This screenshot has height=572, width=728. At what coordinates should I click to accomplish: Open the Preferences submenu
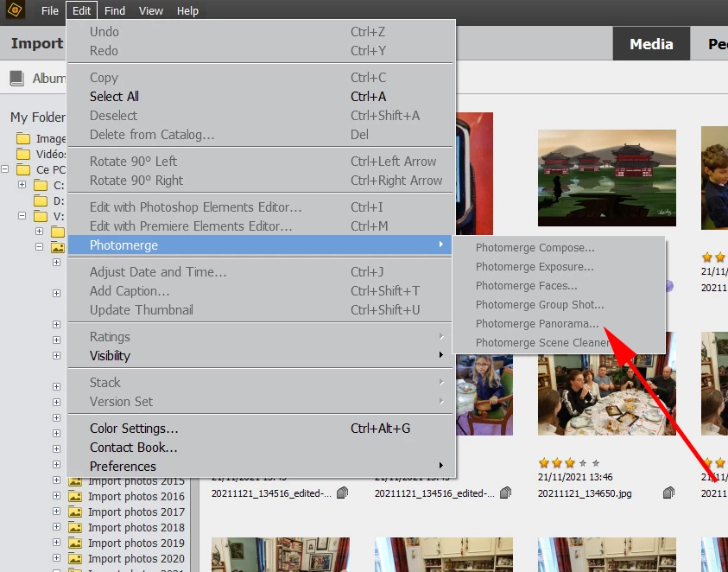point(261,466)
